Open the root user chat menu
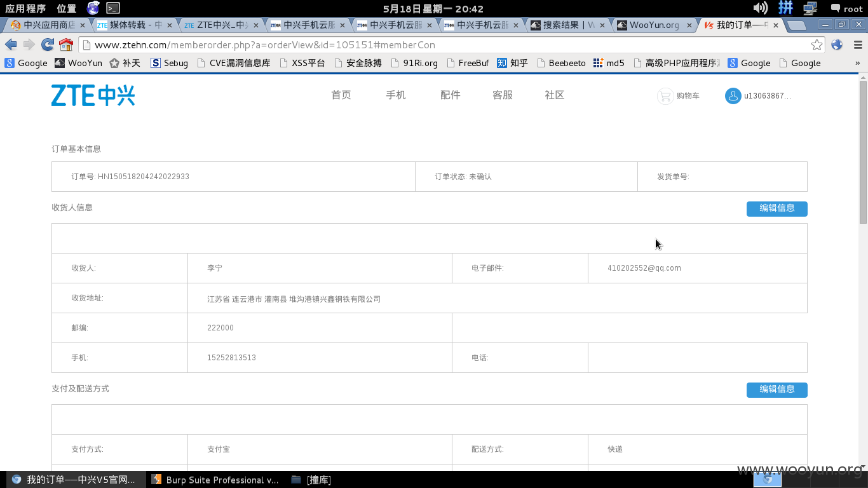 [847, 8]
